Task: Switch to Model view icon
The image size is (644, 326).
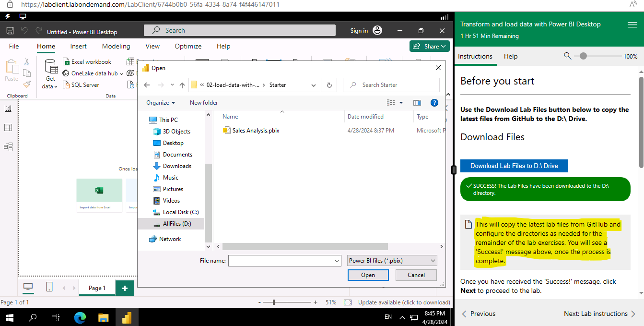Action: (x=8, y=147)
